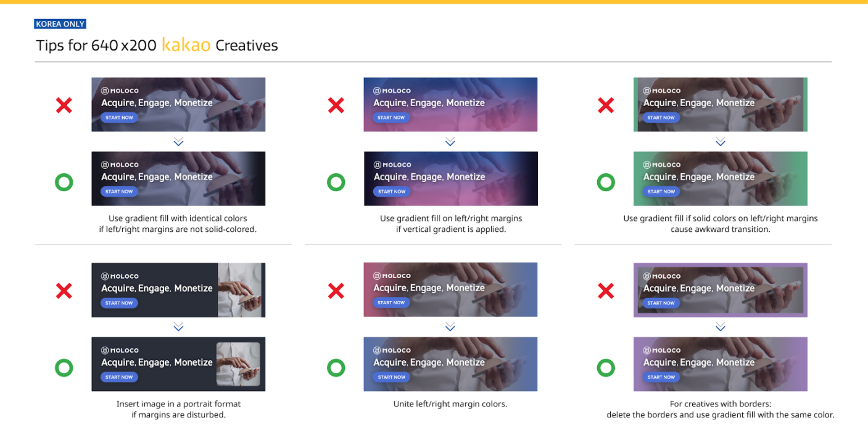
Task: Click double chevron under the pink vertical-gradient banner
Action: point(450,142)
